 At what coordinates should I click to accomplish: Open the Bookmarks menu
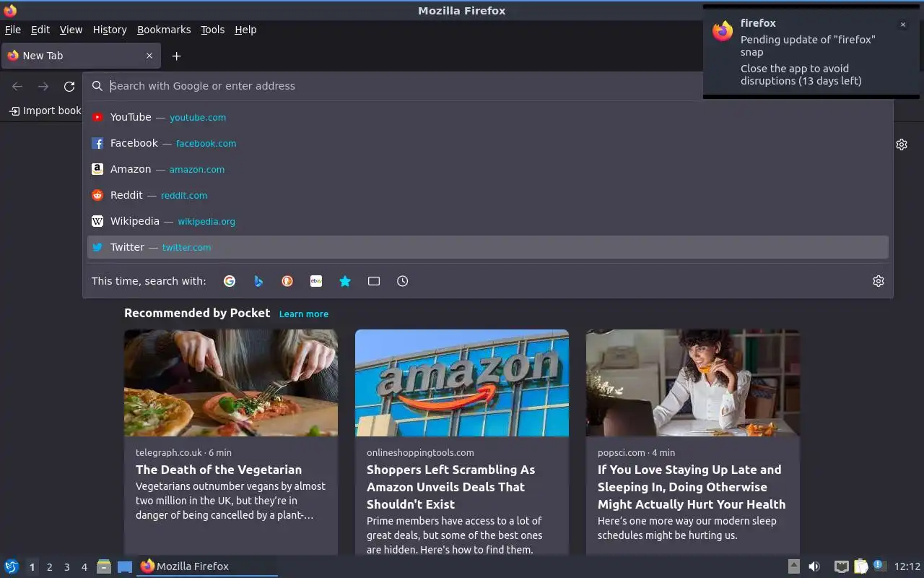point(164,30)
